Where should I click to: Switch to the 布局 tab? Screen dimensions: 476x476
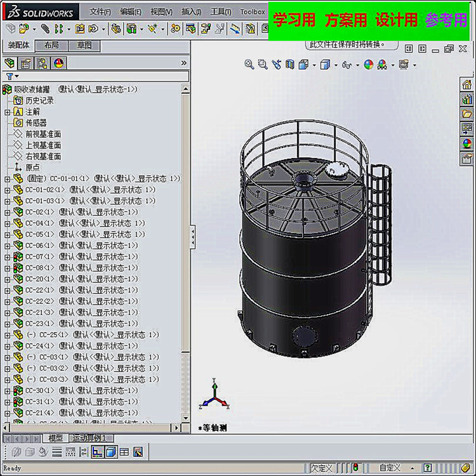click(51, 46)
